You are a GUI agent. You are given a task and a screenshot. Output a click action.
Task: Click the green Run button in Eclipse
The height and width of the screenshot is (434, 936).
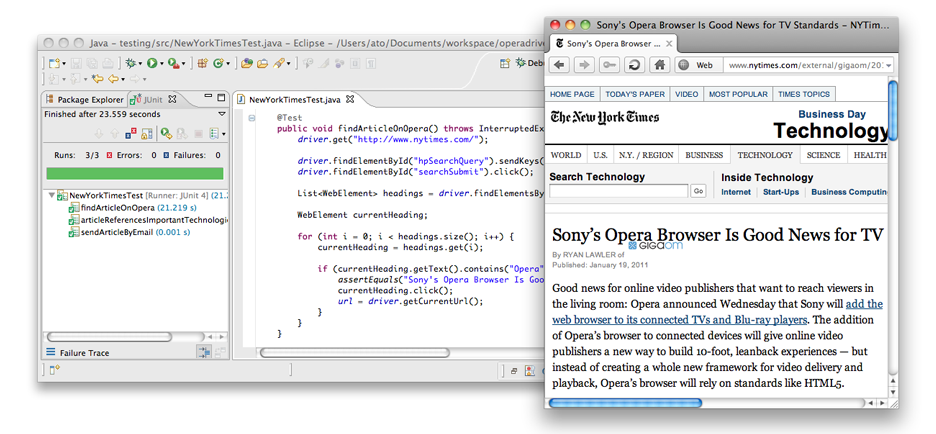(152, 63)
